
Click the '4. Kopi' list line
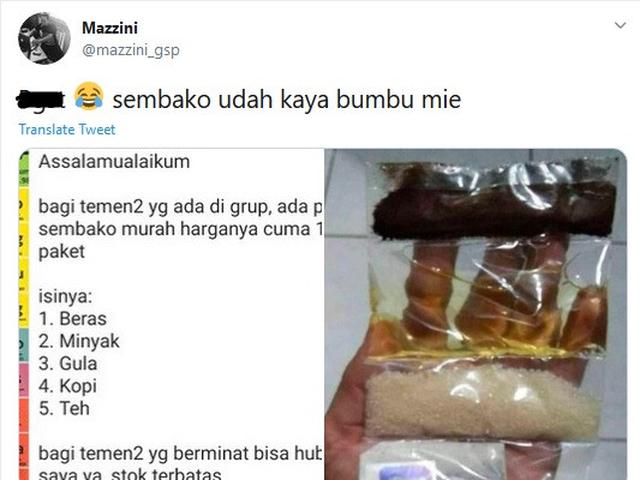pyautogui.click(x=68, y=386)
